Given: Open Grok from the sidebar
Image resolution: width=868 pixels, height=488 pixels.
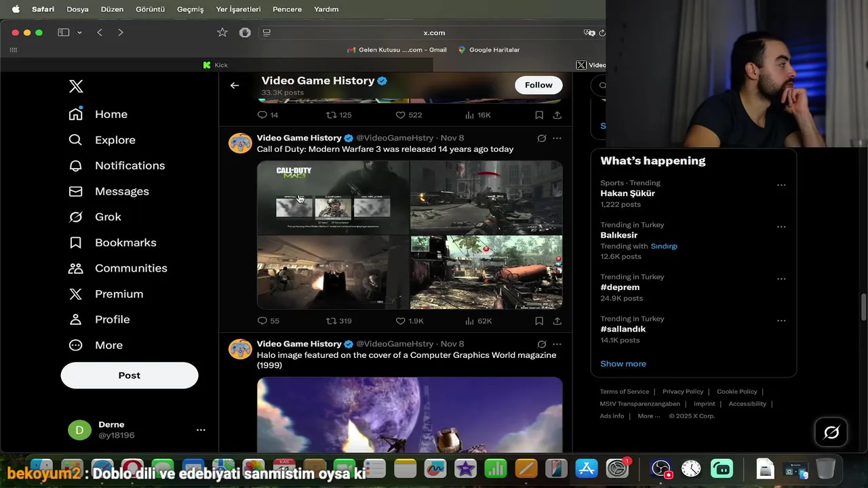Looking at the screenshot, I should pyautogui.click(x=95, y=217).
